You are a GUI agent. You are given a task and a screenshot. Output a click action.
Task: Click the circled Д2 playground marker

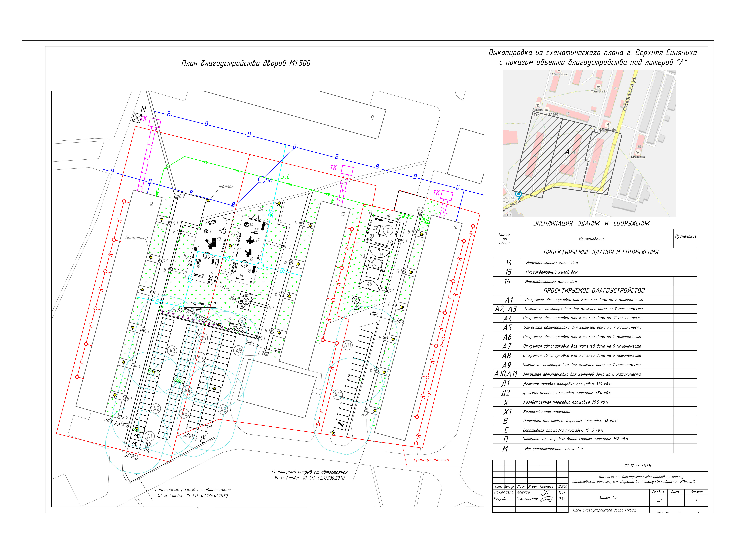click(x=207, y=256)
